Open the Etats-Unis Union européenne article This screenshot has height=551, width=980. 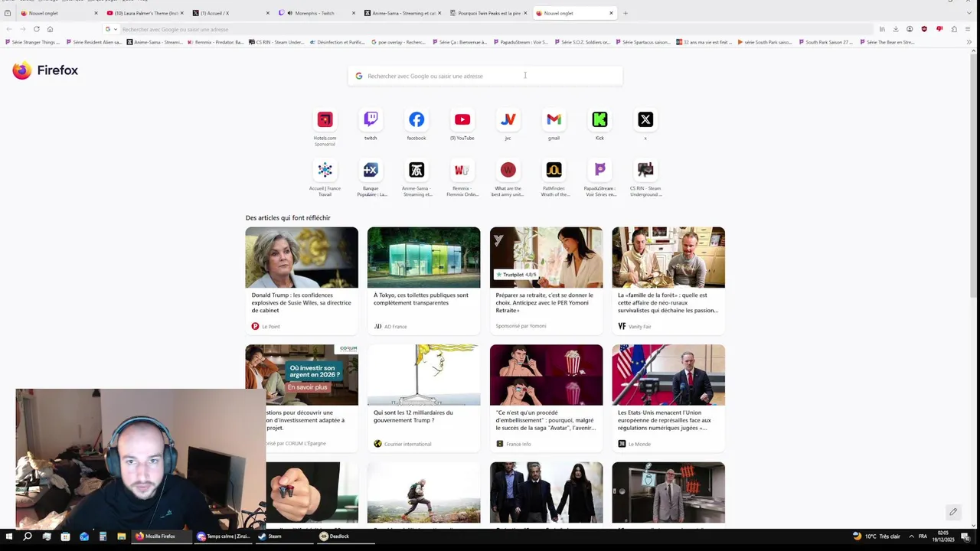tap(668, 397)
